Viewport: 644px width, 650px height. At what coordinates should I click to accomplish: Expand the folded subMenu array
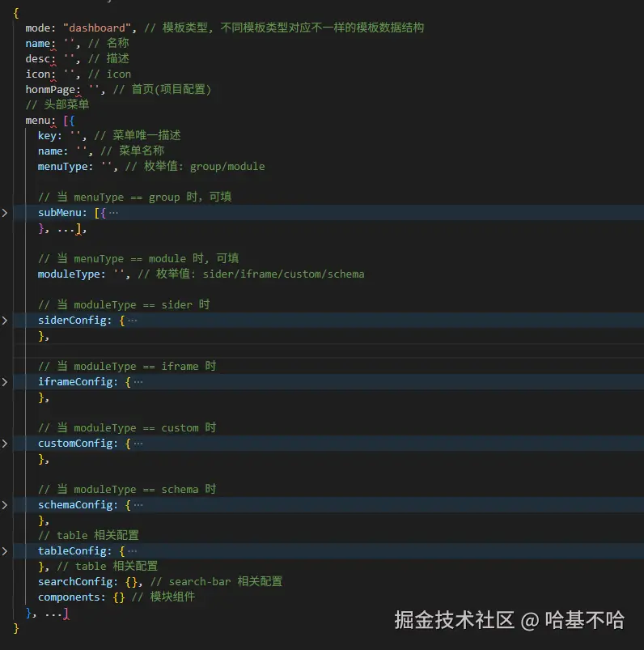[x=5, y=213]
